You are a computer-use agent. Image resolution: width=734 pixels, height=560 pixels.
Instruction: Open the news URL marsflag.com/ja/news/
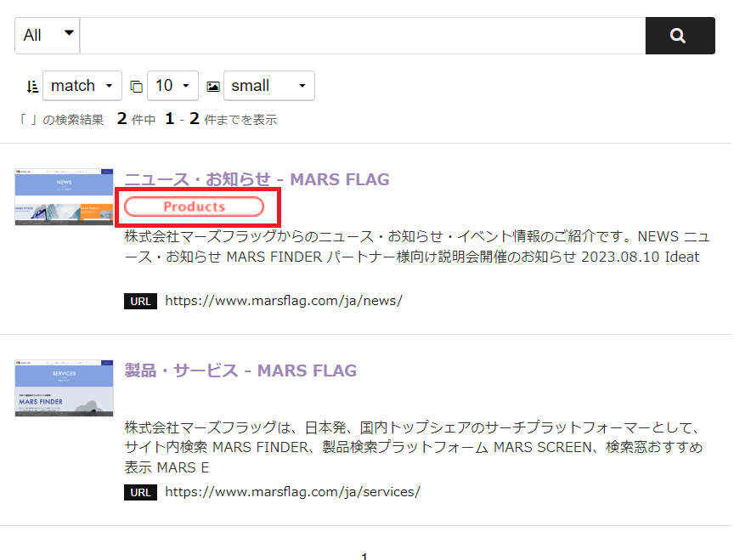[x=284, y=301]
